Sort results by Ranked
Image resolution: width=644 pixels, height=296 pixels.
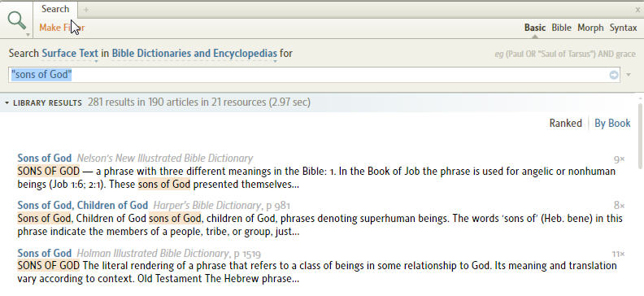pyautogui.click(x=565, y=123)
